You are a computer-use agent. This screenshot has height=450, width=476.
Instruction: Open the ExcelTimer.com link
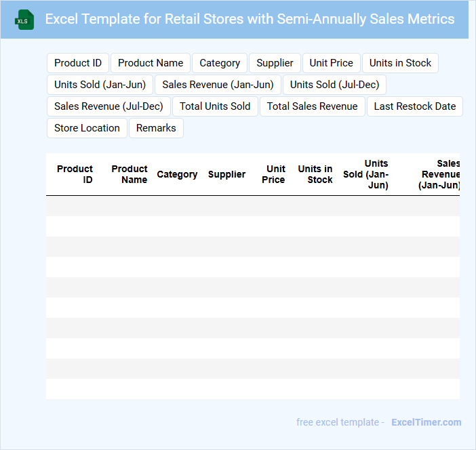click(426, 422)
